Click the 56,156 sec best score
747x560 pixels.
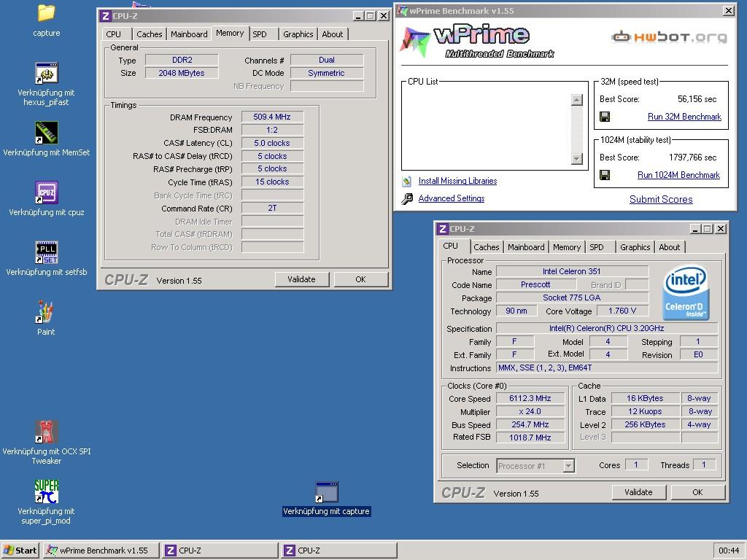tap(697, 99)
